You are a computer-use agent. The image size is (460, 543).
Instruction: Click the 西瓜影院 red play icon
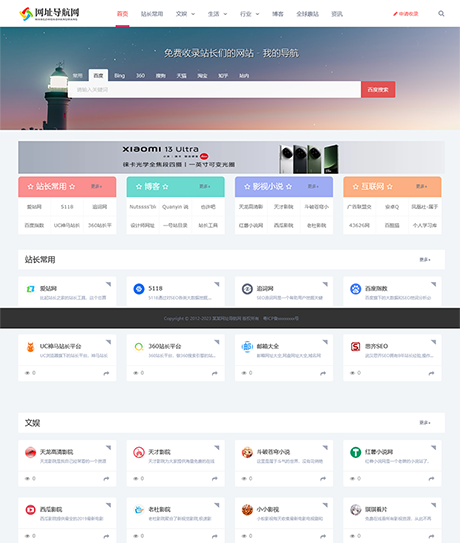coord(30,509)
